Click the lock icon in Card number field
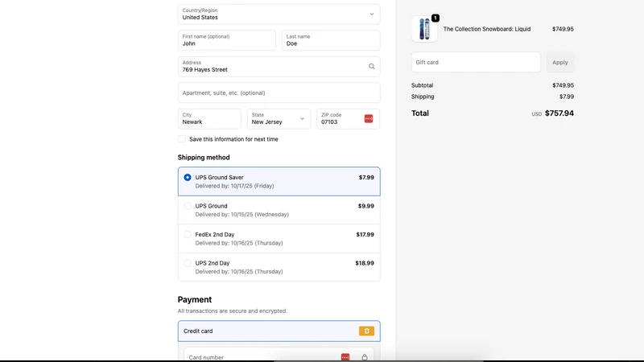Image resolution: width=644 pixels, height=362 pixels. pyautogui.click(x=365, y=357)
